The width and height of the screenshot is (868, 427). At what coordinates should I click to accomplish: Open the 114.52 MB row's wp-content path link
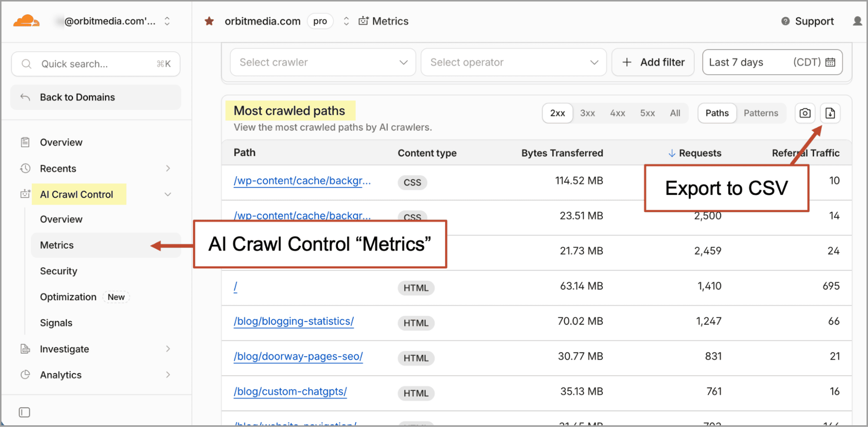click(302, 181)
